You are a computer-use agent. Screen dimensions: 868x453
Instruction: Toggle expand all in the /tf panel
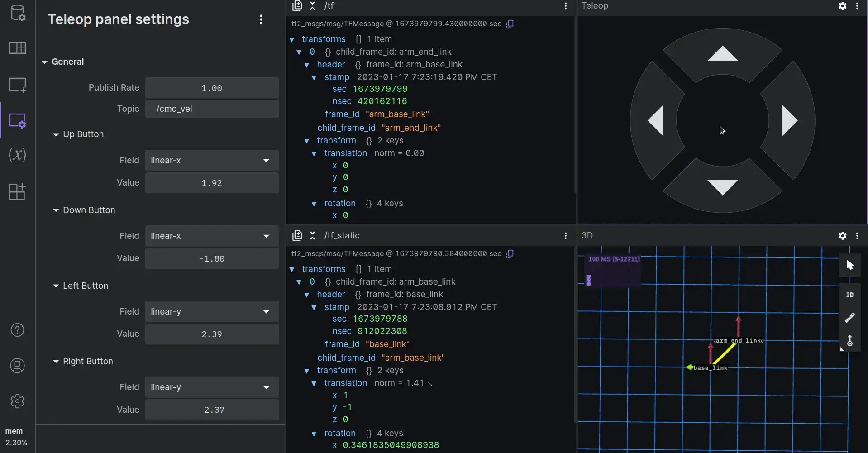coord(312,6)
